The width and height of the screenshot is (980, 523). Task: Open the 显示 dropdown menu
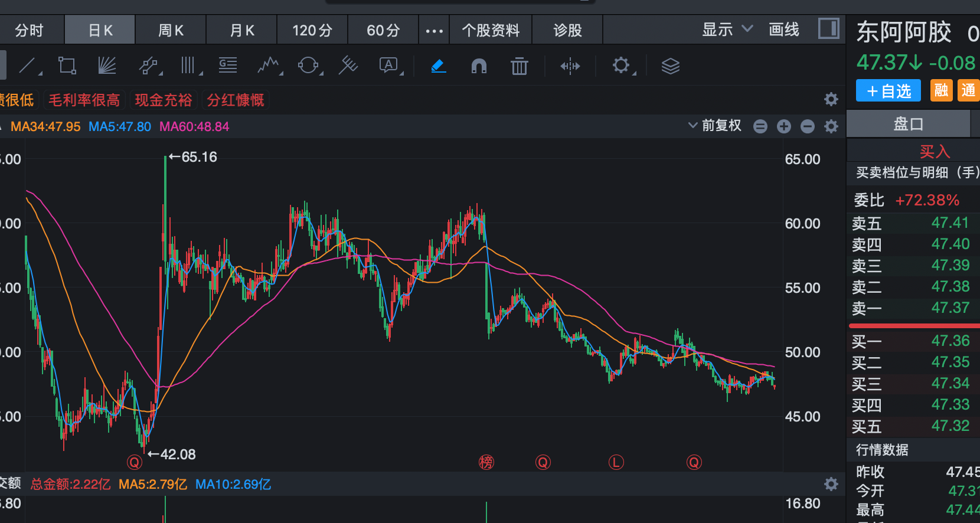(727, 30)
